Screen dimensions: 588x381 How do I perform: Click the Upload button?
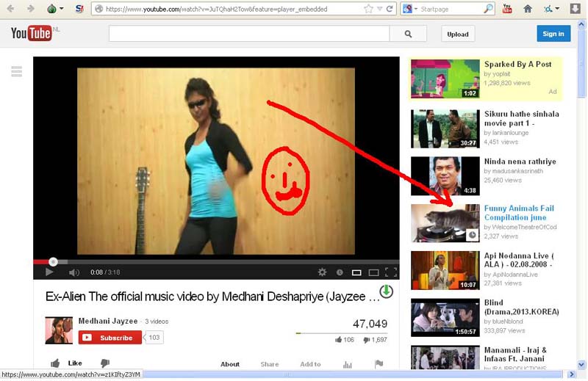click(x=457, y=34)
